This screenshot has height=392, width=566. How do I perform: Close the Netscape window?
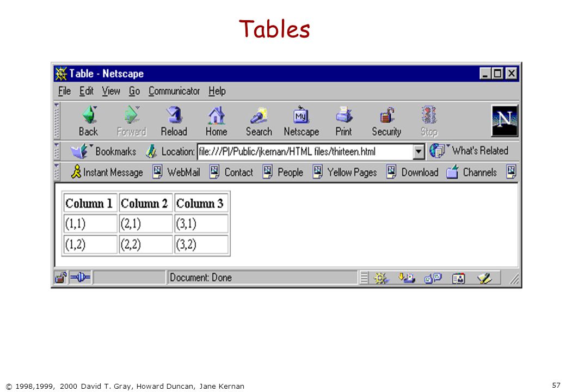pos(511,73)
